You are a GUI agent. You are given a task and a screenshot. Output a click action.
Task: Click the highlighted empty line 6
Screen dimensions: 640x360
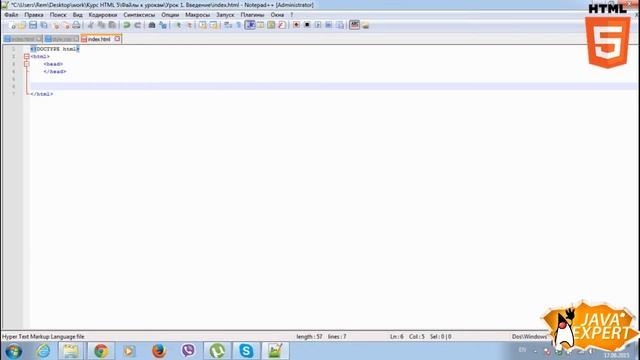pyautogui.click(x=334, y=86)
